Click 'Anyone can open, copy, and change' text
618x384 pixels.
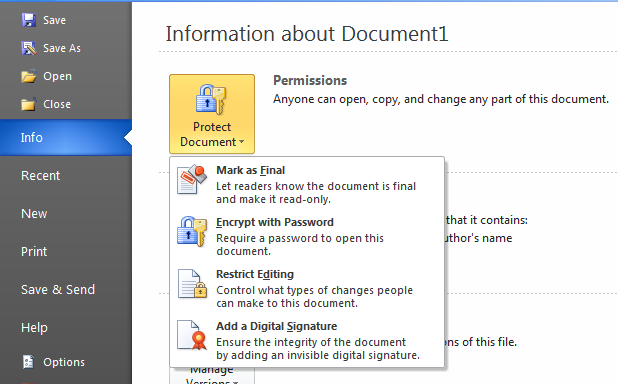coord(441,99)
